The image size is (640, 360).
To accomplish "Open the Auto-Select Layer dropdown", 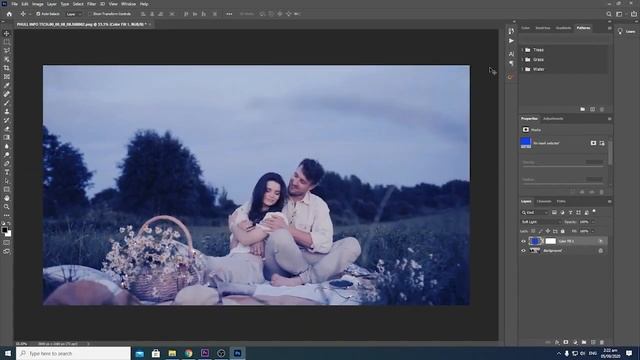I will (73, 14).
